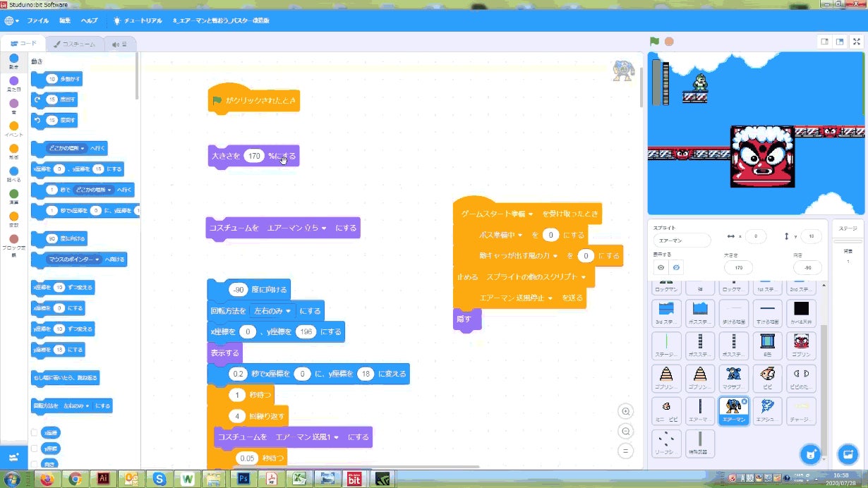Enable the x座標 reporter checkbox
The image size is (868, 488).
35,432
